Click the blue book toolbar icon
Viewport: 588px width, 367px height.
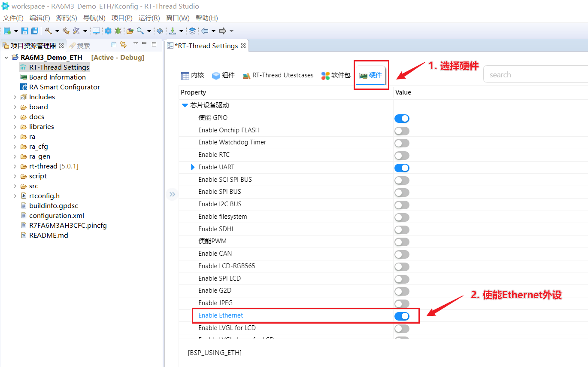160,31
